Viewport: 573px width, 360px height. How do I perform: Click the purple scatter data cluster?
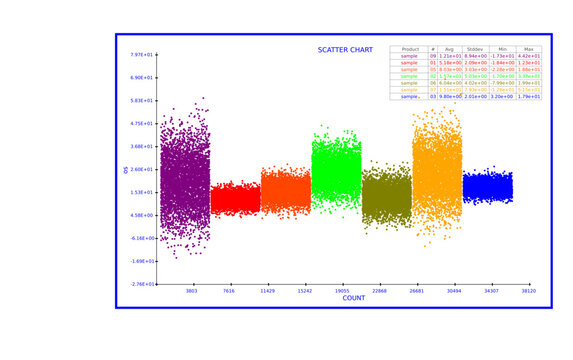point(185,179)
